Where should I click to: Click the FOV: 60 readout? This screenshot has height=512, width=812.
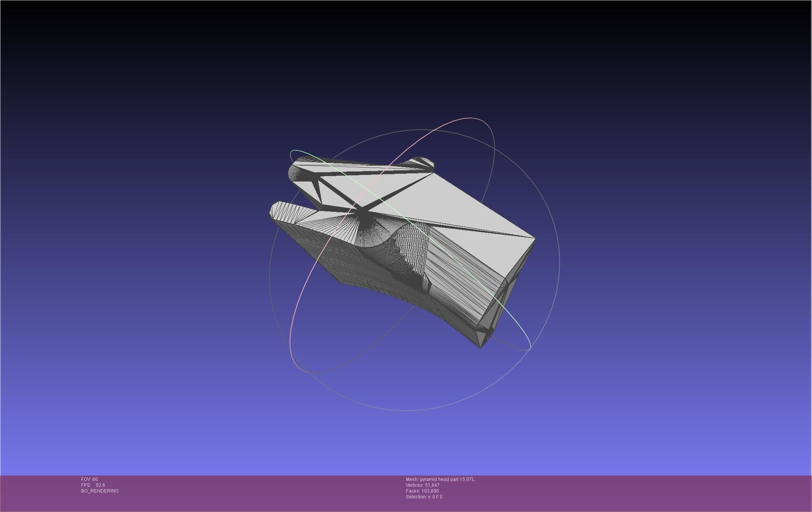89,479
